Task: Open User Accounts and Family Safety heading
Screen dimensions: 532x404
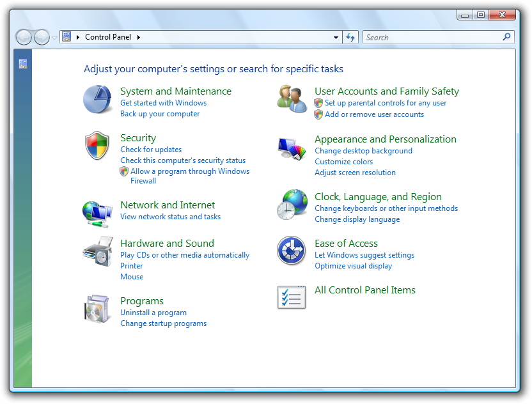Action: click(387, 91)
